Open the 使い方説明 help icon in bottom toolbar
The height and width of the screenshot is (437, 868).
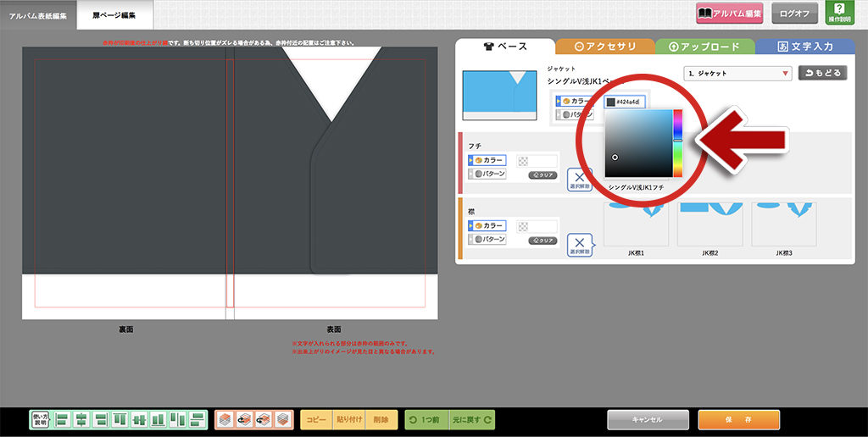[x=41, y=419]
